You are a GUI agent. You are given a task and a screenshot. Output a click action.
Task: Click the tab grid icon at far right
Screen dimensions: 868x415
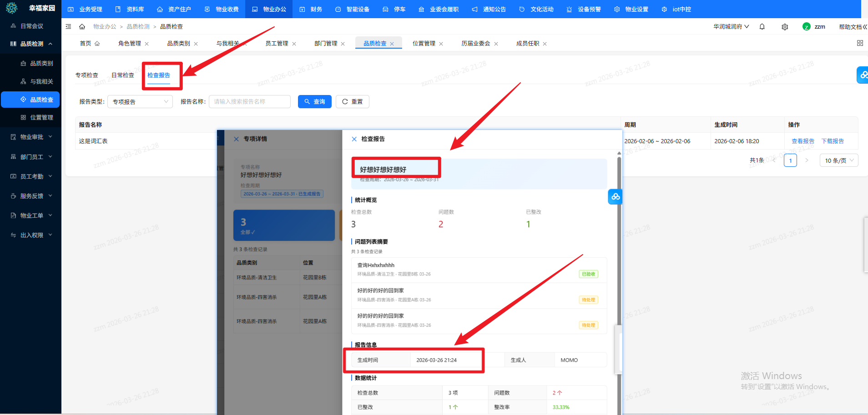click(x=859, y=43)
